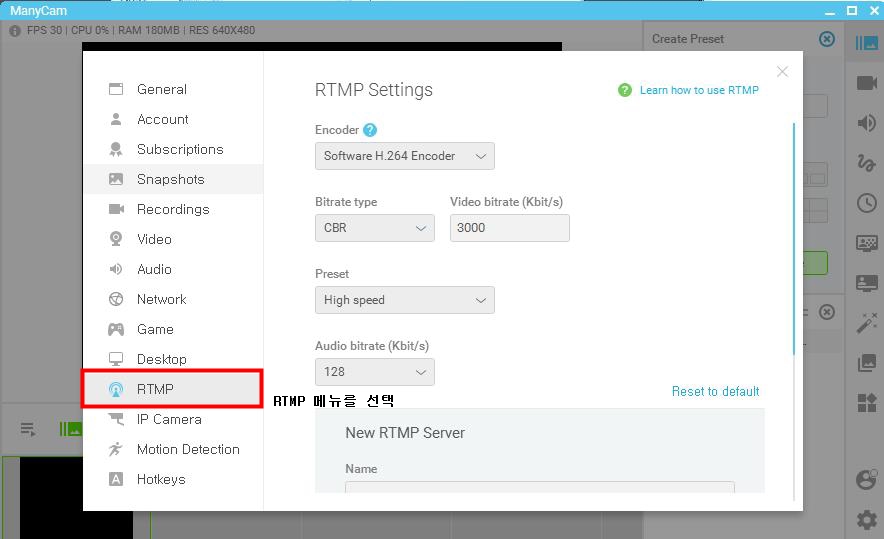Open Gallery images icon in right toolbar
The image size is (884, 539).
[x=867, y=363]
